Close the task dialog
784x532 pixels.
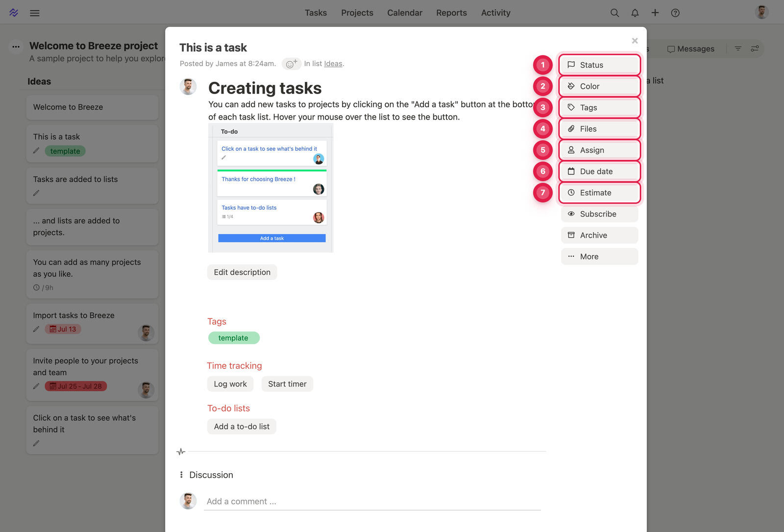click(x=635, y=41)
